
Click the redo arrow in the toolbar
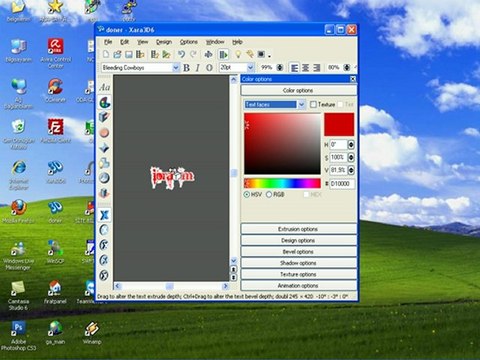coord(193,54)
